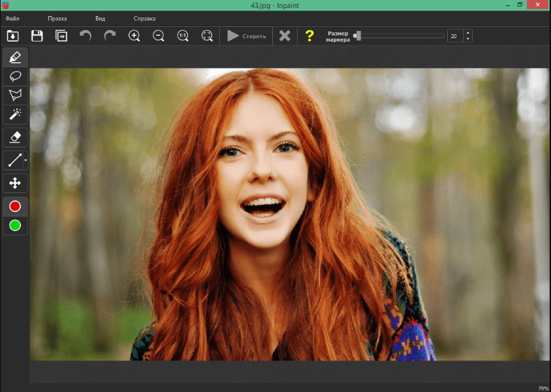Increase marker size with up arrow
Image resolution: width=551 pixels, height=392 pixels.
(x=467, y=33)
